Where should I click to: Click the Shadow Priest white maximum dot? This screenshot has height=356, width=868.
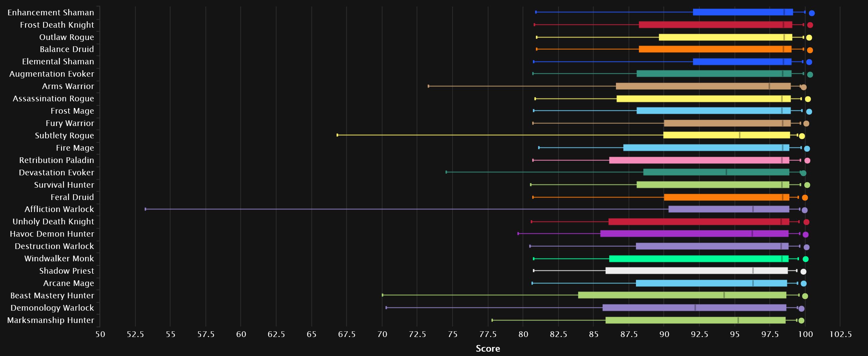tap(803, 272)
